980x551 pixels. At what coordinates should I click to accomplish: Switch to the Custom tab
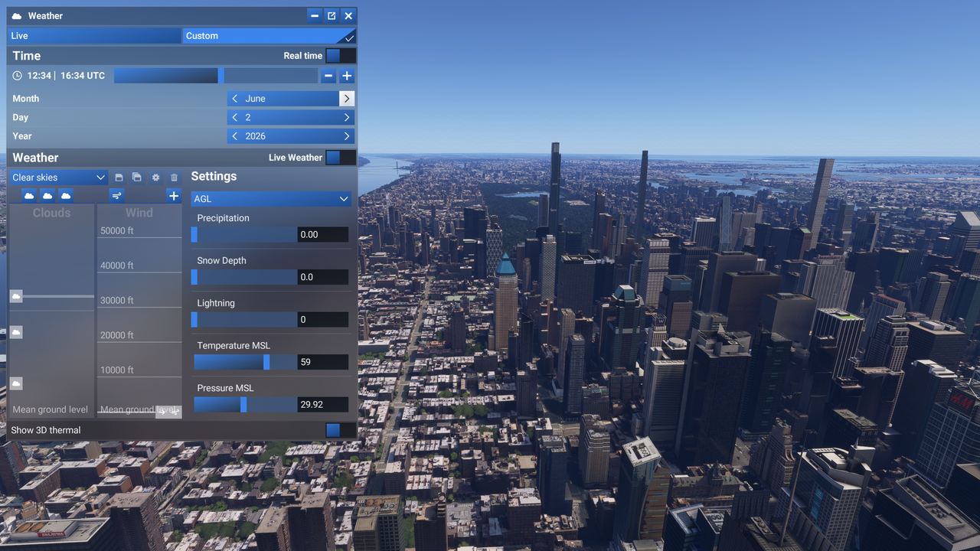(x=269, y=36)
